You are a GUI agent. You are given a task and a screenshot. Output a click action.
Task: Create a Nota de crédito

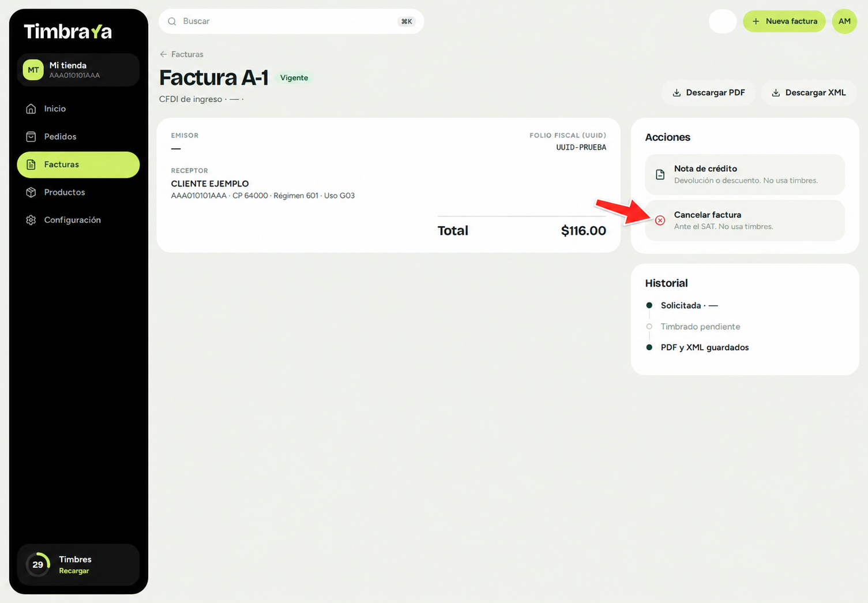(x=745, y=174)
